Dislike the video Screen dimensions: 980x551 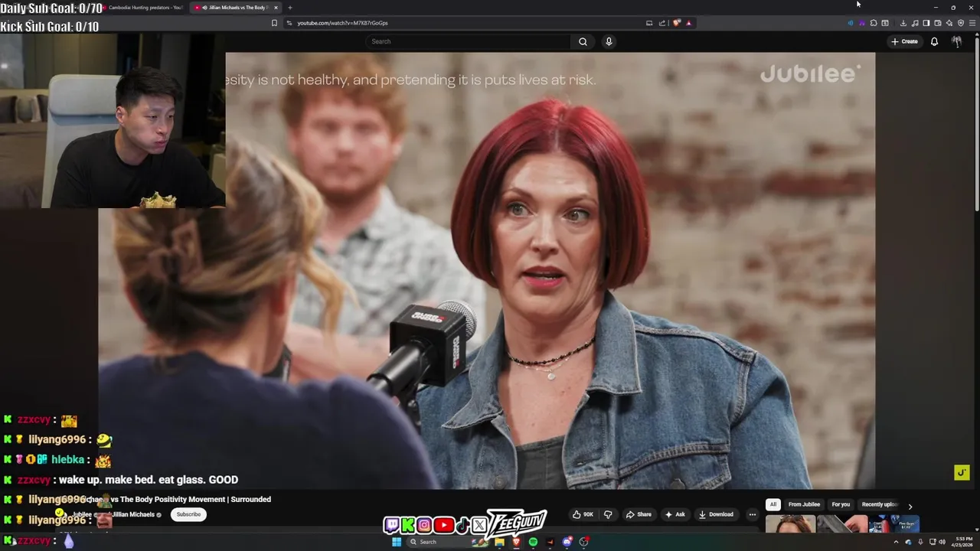tap(608, 514)
